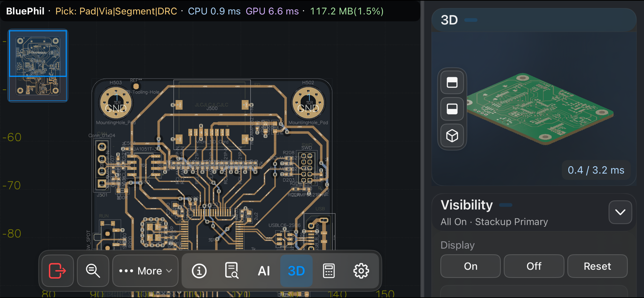Image resolution: width=644 pixels, height=298 pixels.
Task: Click the SWD header label
Action: point(307,148)
